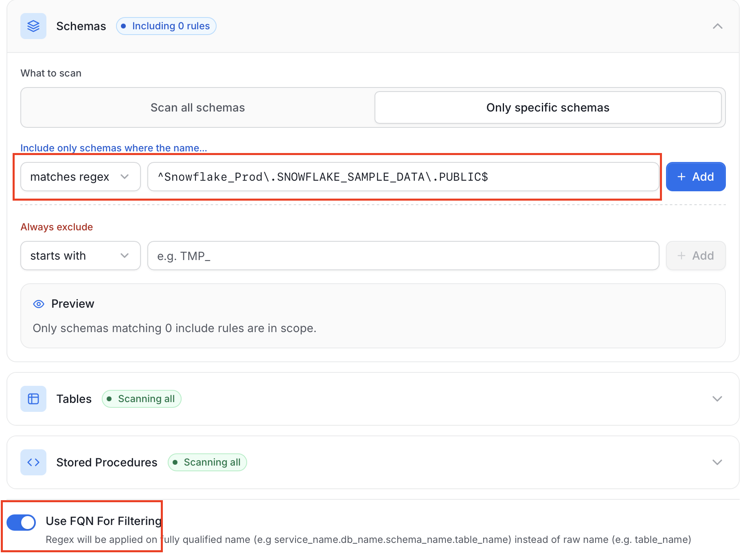The image size is (745, 560).
Task: Click the disabled Add button for exclude rule
Action: (696, 256)
